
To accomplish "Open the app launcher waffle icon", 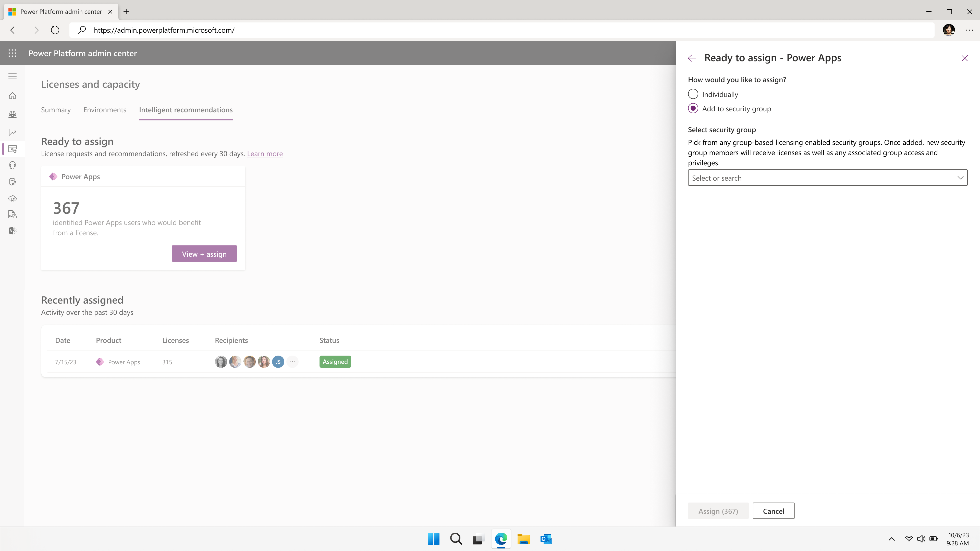I will (x=12, y=53).
